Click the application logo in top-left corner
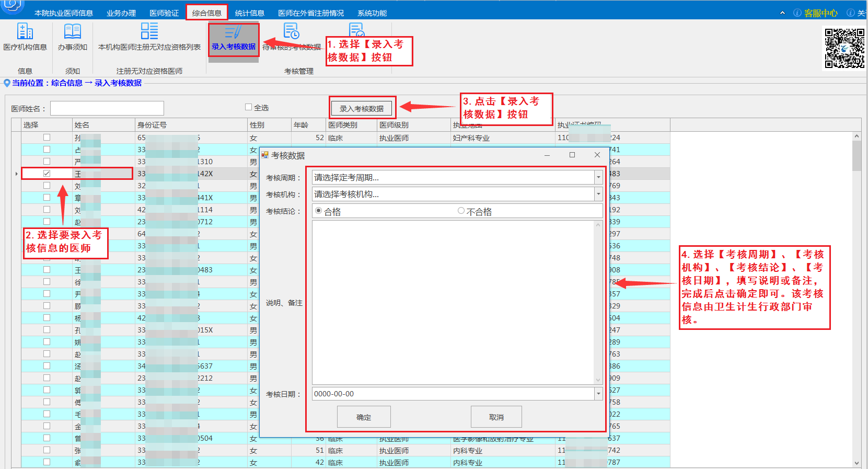The width and height of the screenshot is (868, 469). (13, 5)
